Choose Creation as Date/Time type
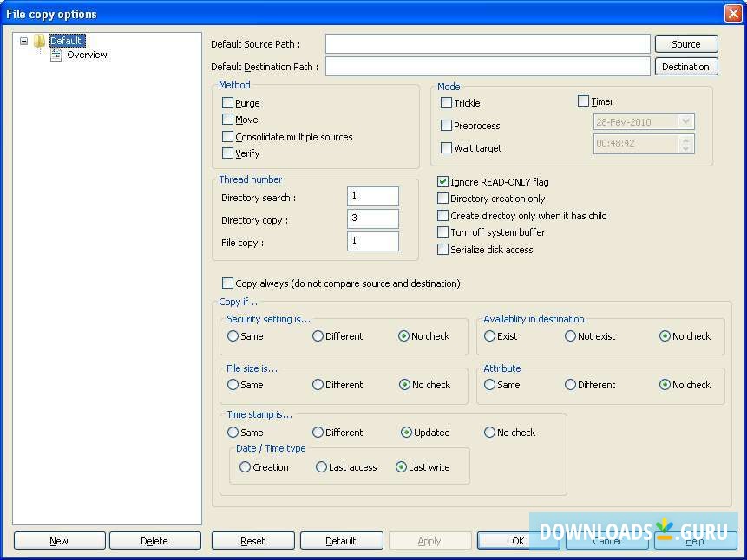 [x=245, y=466]
